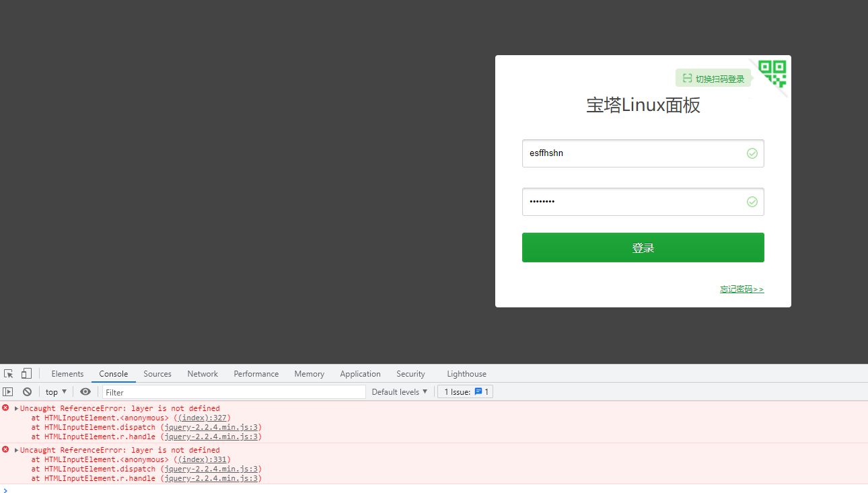
Task: Click the first red error icon
Action: coord(5,408)
